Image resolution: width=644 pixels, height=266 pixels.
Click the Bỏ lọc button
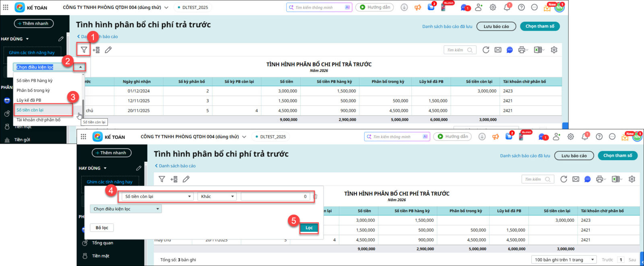(x=102, y=228)
